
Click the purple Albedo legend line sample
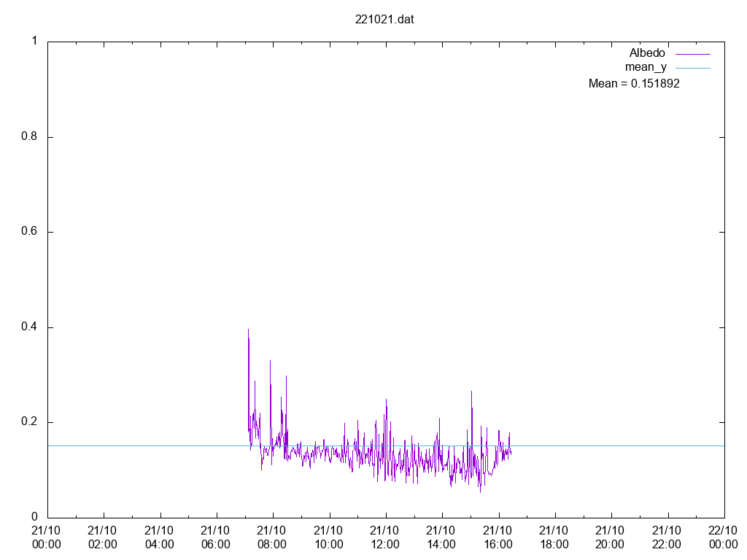[693, 54]
